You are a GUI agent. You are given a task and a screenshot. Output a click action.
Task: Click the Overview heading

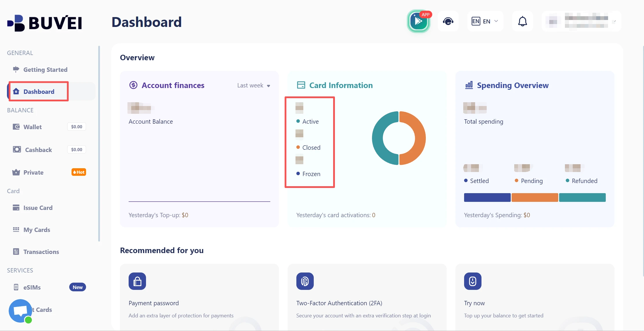click(x=137, y=57)
